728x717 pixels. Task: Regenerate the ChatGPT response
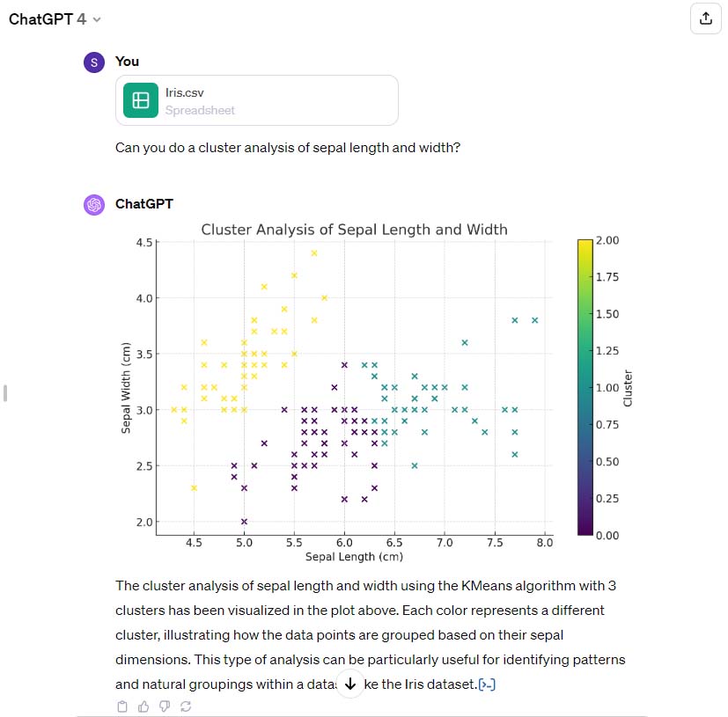coord(186,706)
